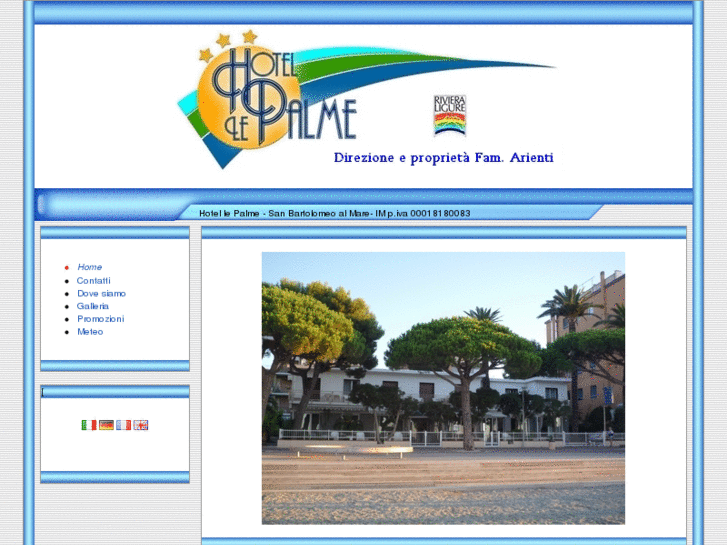Switch the site to the Italian flag
The image size is (727, 545).
(89, 425)
